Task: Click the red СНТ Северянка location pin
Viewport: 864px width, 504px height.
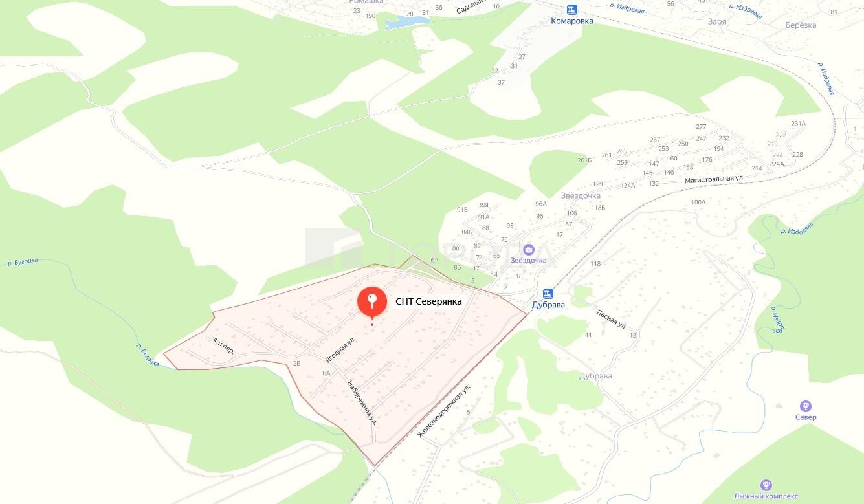Action: click(372, 301)
